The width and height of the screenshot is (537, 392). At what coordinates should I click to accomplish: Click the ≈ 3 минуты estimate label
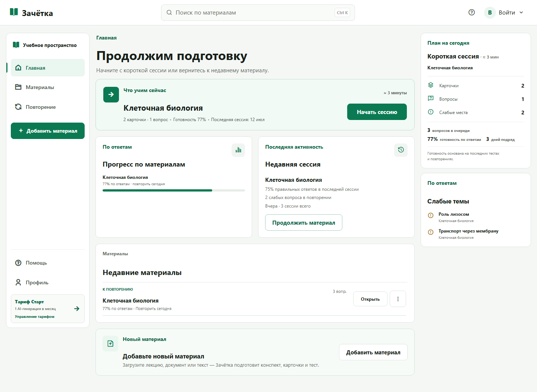point(395,93)
